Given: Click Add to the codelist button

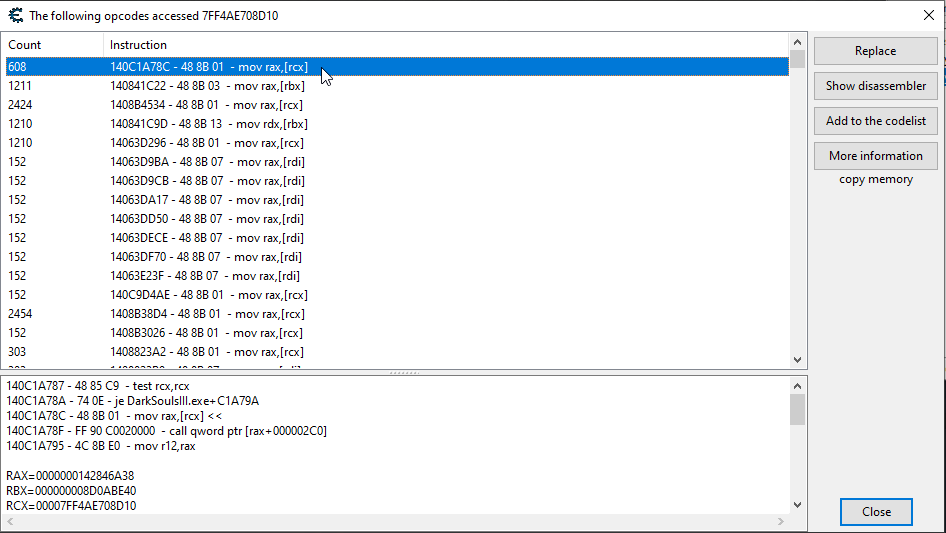Looking at the screenshot, I should pos(875,121).
